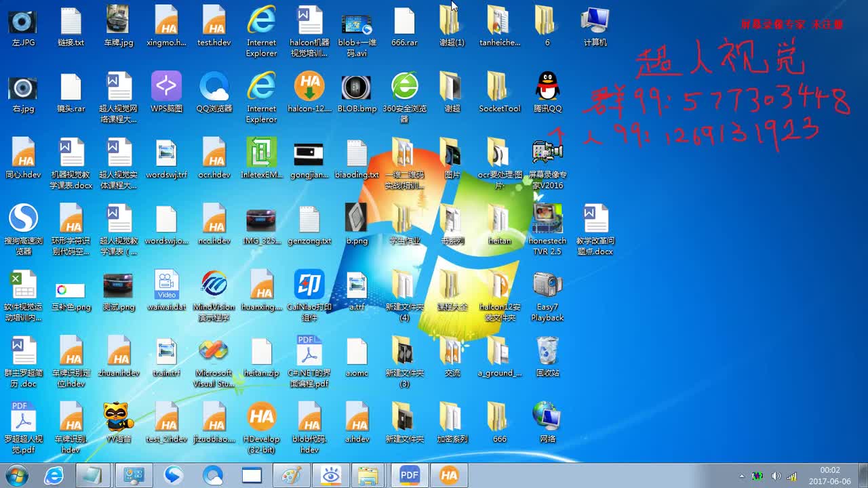The height and width of the screenshot is (488, 868).
Task: Click the 666.rar archive file
Action: point(404,26)
